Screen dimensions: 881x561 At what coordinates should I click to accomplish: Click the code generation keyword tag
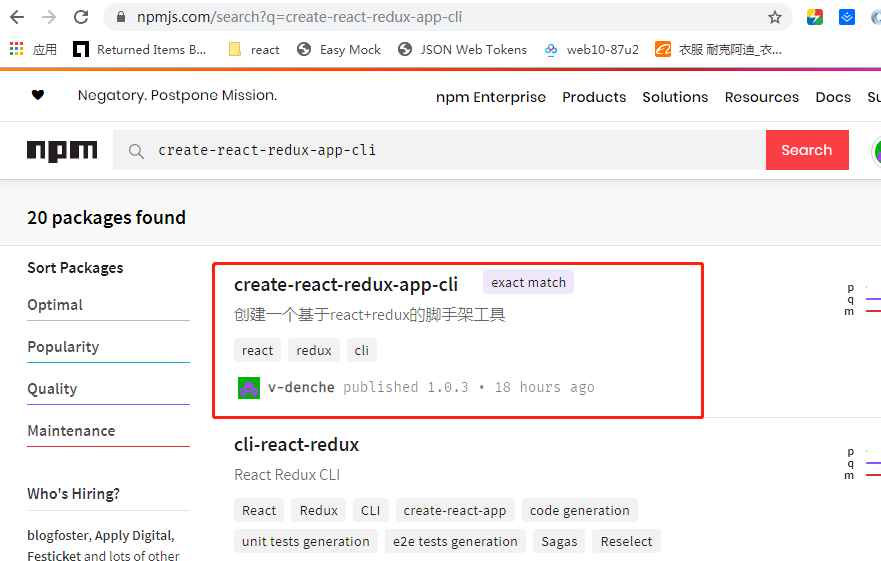(x=579, y=510)
